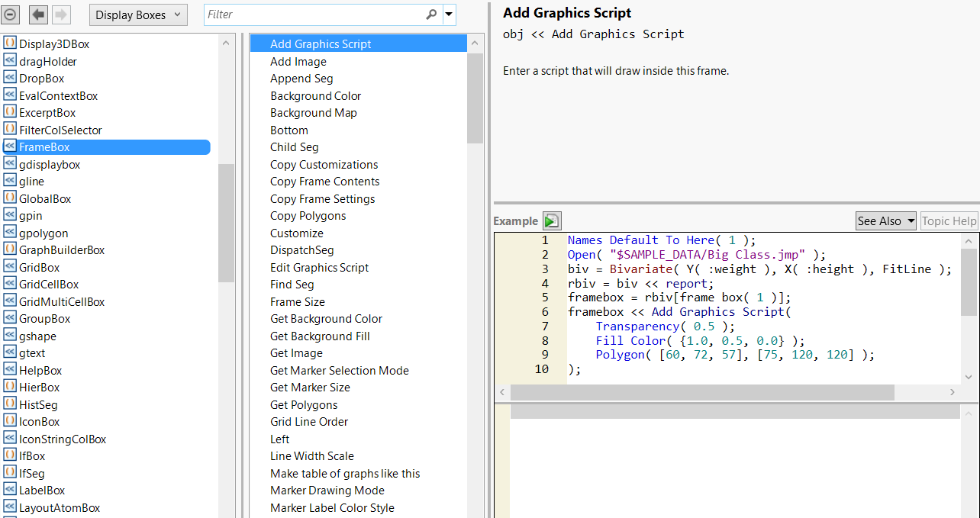Select GridBox in the objects list
The width and height of the screenshot is (980, 518).
tap(40, 268)
